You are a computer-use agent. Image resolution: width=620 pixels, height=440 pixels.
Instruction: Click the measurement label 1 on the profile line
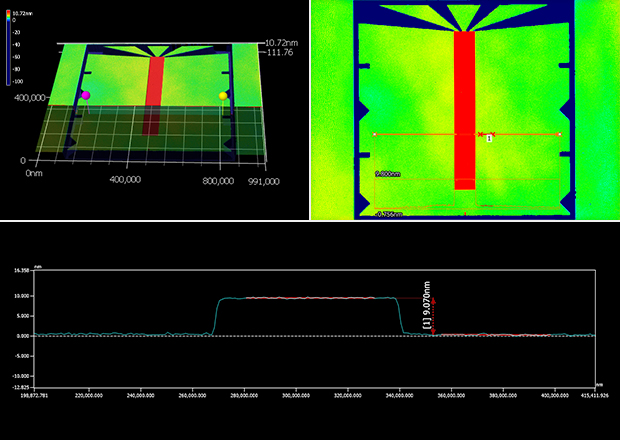(489, 139)
